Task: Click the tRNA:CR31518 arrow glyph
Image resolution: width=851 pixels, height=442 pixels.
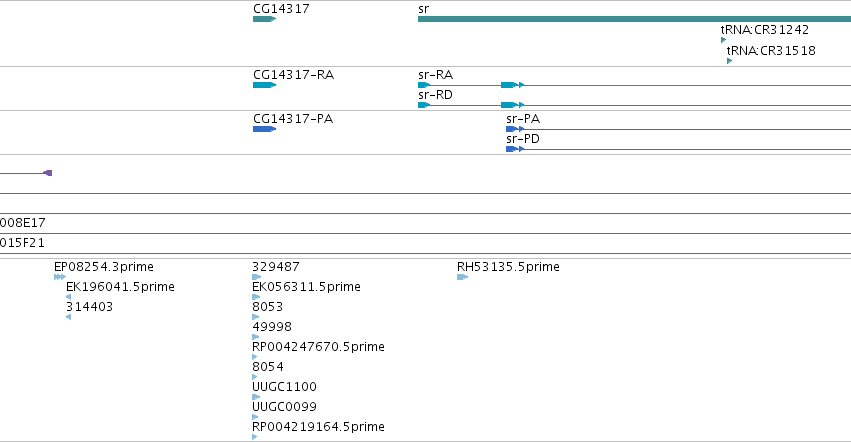Action: (729, 61)
